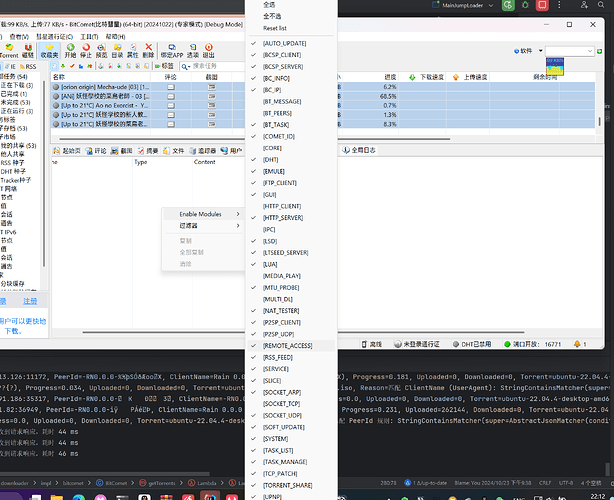The width and height of the screenshot is (614, 500).
Task: Open the empty combo box next to 软件
Action: click(x=570, y=51)
